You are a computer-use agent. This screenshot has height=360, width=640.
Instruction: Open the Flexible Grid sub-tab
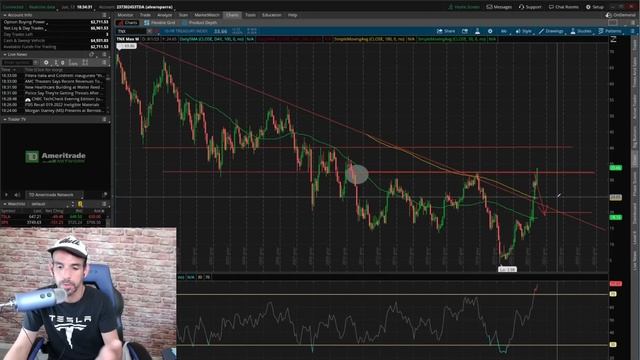160,23
